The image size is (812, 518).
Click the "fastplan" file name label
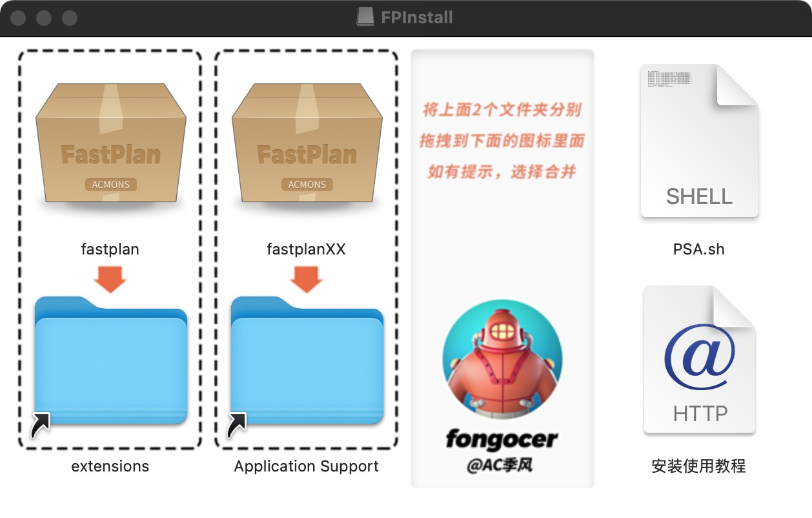point(110,249)
